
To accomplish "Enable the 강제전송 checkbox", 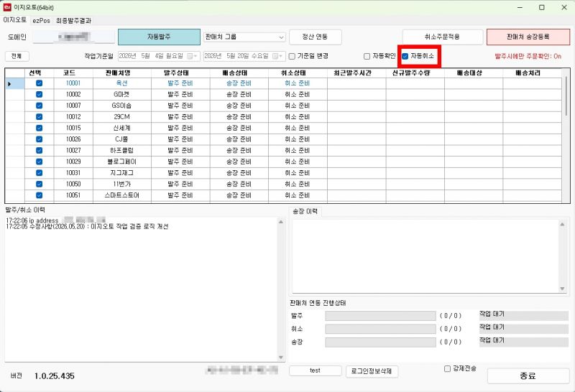I will tap(447, 369).
